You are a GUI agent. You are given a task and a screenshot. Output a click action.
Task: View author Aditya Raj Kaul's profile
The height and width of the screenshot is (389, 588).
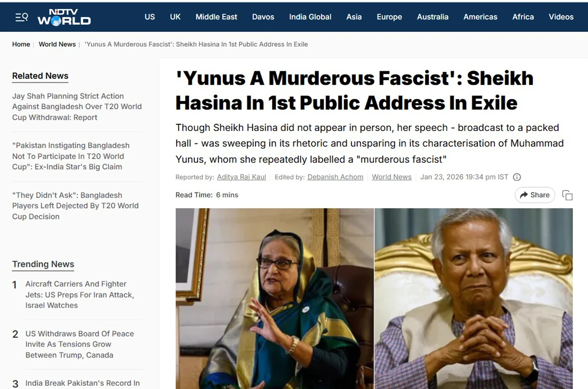click(x=241, y=177)
